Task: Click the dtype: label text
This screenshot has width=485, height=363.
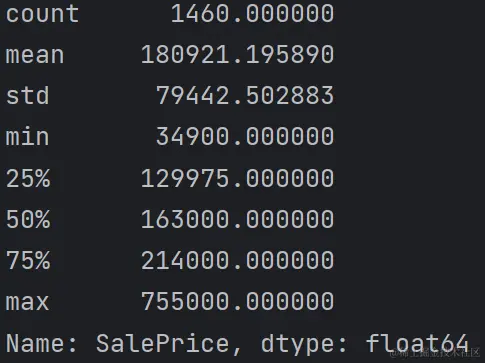Action: pyautogui.click(x=304, y=344)
